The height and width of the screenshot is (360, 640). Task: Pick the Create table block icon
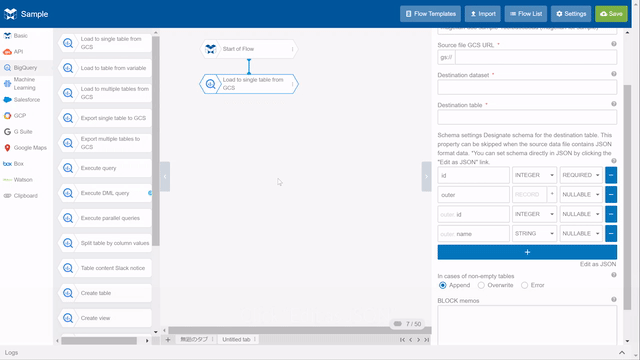[x=68, y=293]
